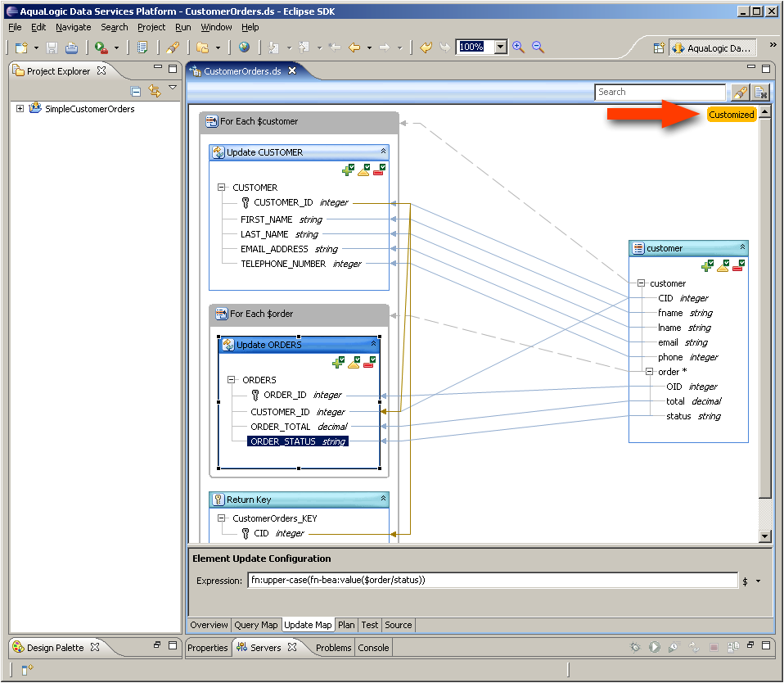The width and height of the screenshot is (784, 683).
Task: Collapse the CUSTOMER tree node
Action: pyautogui.click(x=221, y=188)
